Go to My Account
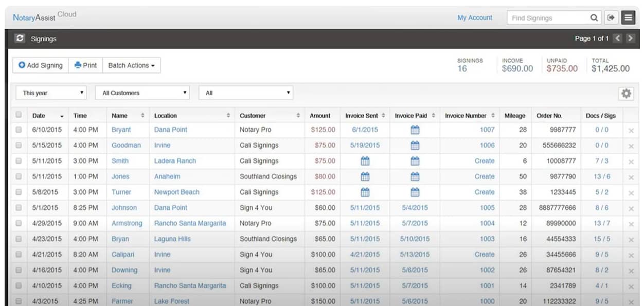Image resolution: width=644 pixels, height=306 pixels. [x=474, y=17]
